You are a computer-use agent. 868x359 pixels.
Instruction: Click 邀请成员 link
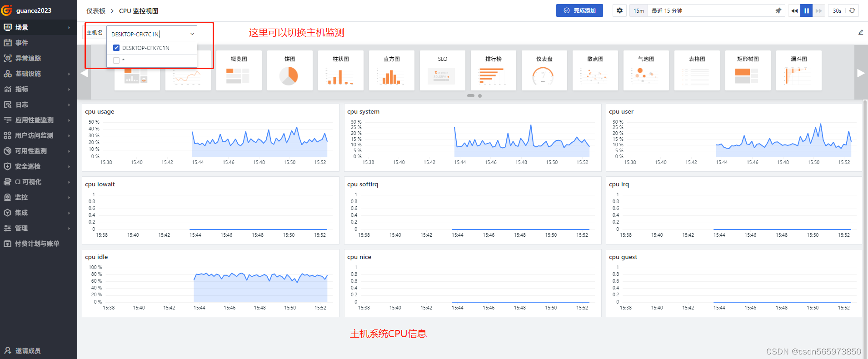coord(28,351)
